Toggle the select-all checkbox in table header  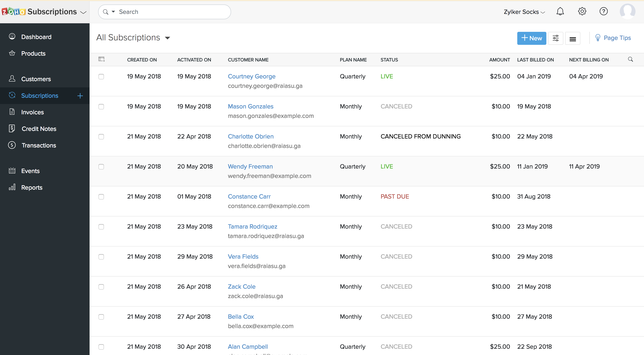tap(101, 59)
